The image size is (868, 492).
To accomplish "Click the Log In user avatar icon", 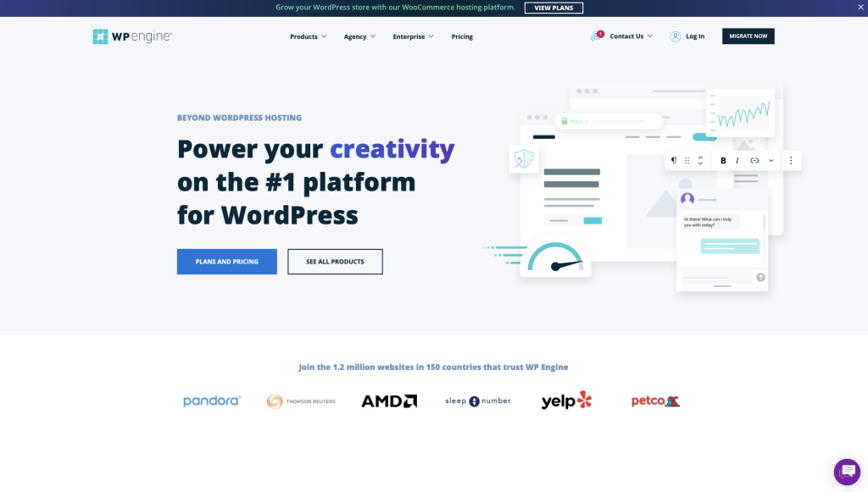I will (x=675, y=36).
